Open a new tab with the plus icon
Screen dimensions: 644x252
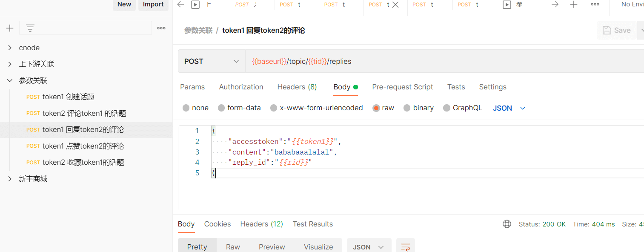[574, 5]
